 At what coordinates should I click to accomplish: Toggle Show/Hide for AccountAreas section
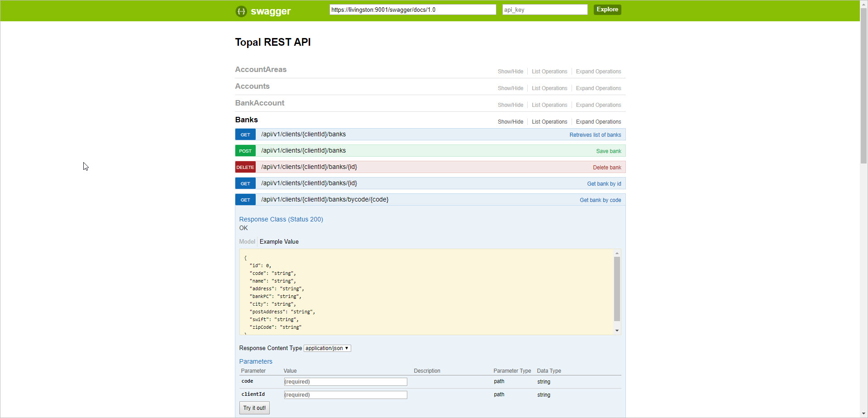(510, 72)
